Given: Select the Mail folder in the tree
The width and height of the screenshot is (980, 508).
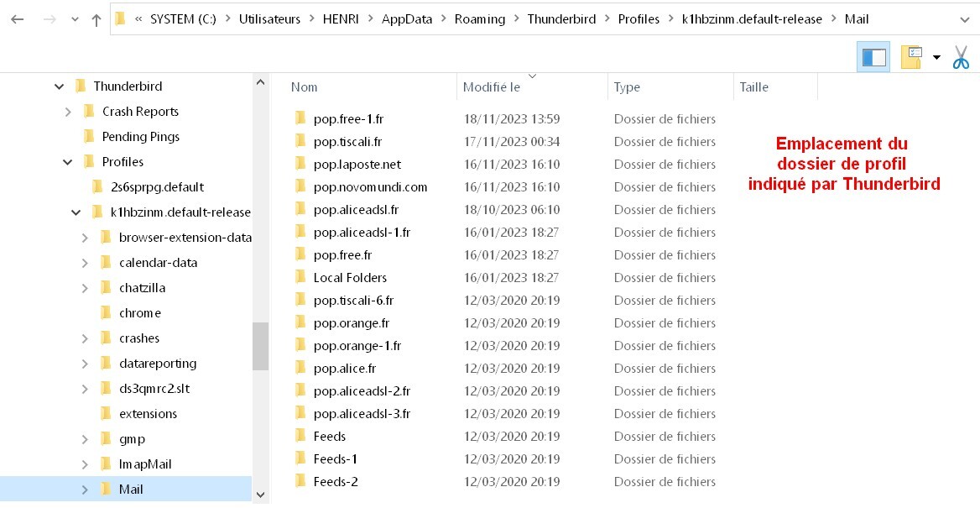Looking at the screenshot, I should pos(131,490).
